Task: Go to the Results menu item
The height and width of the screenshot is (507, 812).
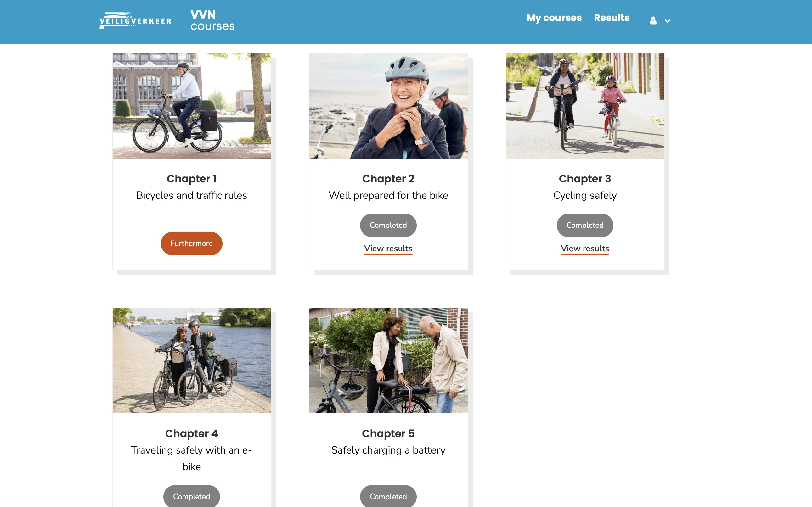Action: pos(611,18)
